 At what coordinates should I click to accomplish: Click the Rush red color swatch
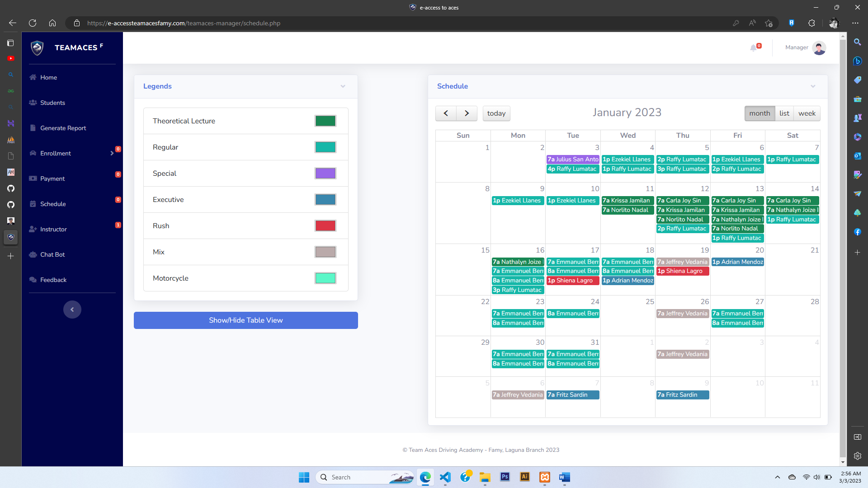click(325, 226)
